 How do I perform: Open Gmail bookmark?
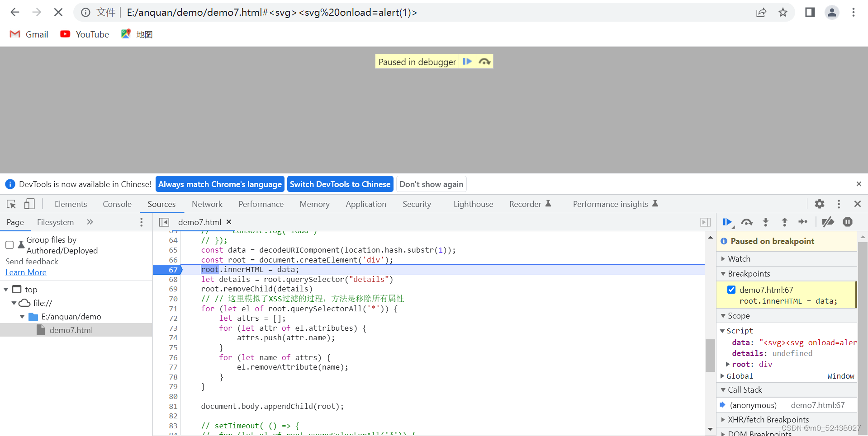pyautogui.click(x=29, y=34)
